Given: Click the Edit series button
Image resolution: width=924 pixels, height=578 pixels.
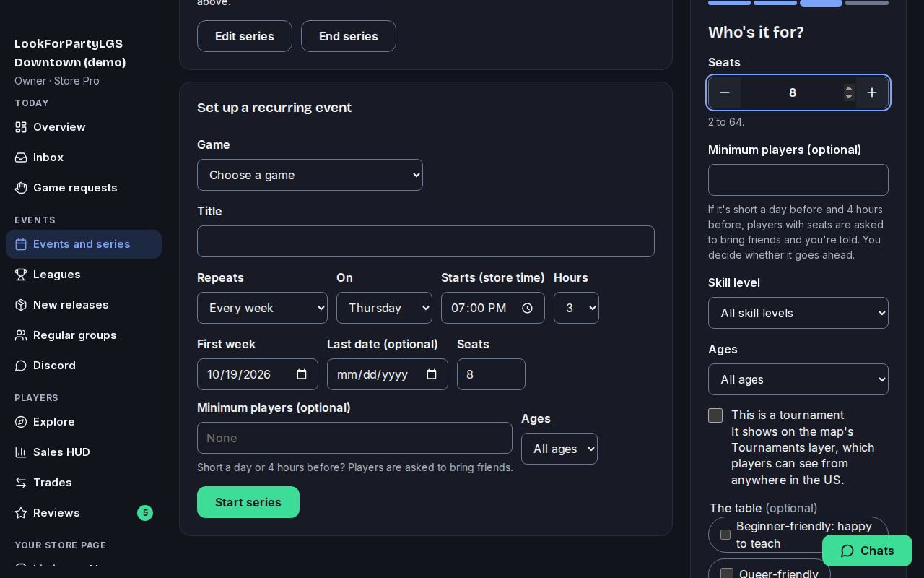Looking at the screenshot, I should point(245,36).
